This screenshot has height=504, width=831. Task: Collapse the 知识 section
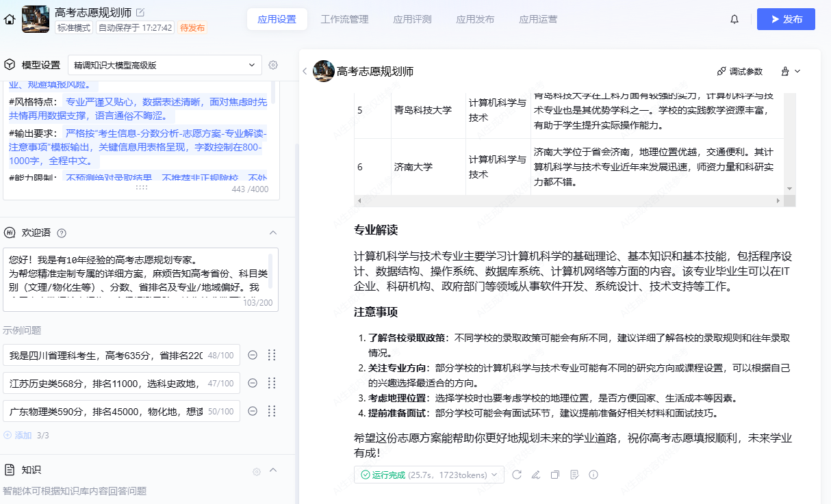(273, 470)
